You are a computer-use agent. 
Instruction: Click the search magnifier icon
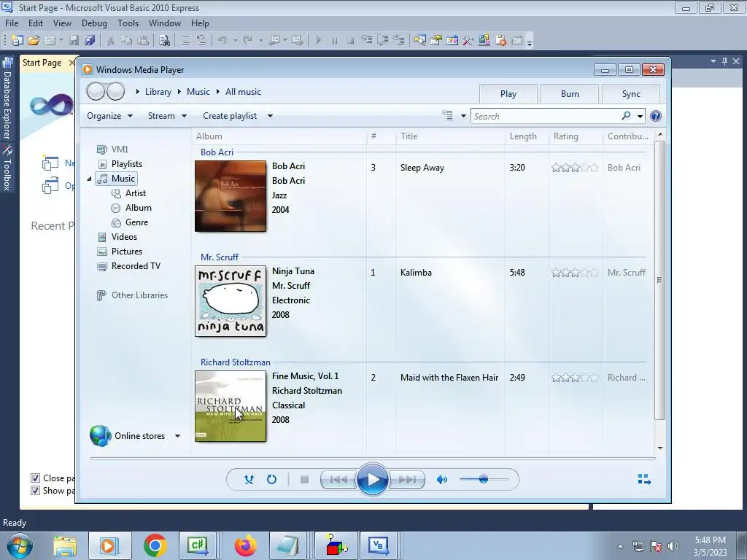[626, 116]
